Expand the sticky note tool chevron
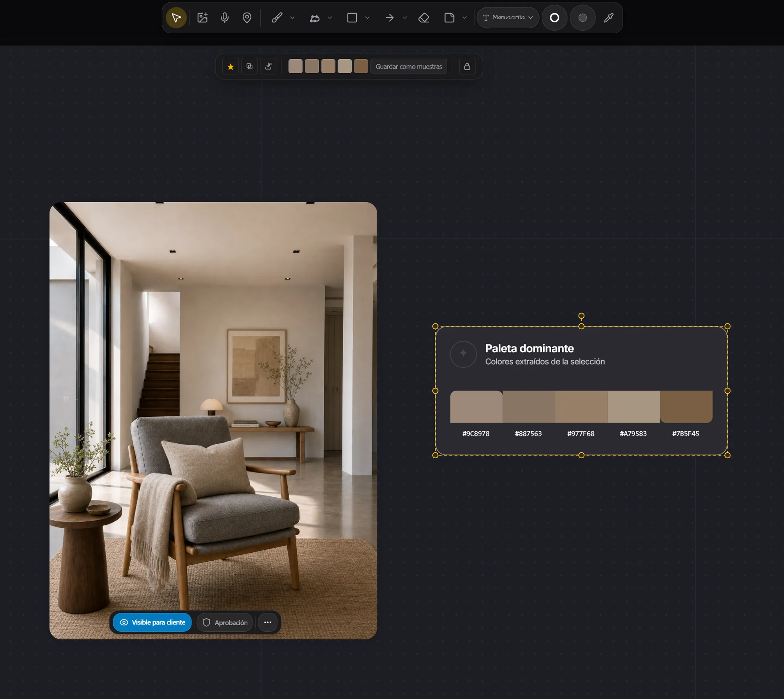This screenshot has width=784, height=699. point(465,18)
